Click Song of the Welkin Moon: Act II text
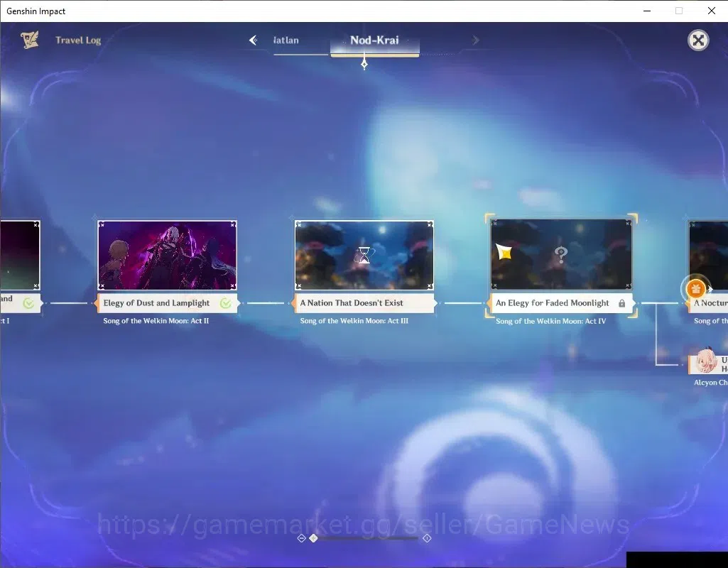The width and height of the screenshot is (728, 568). point(156,321)
